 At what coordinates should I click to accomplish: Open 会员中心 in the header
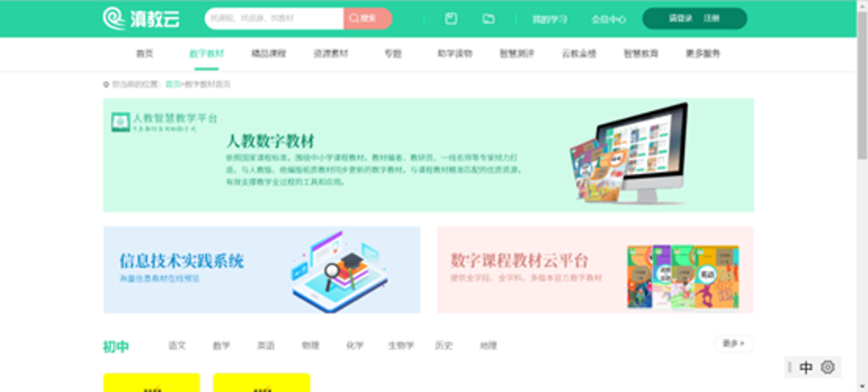(609, 20)
